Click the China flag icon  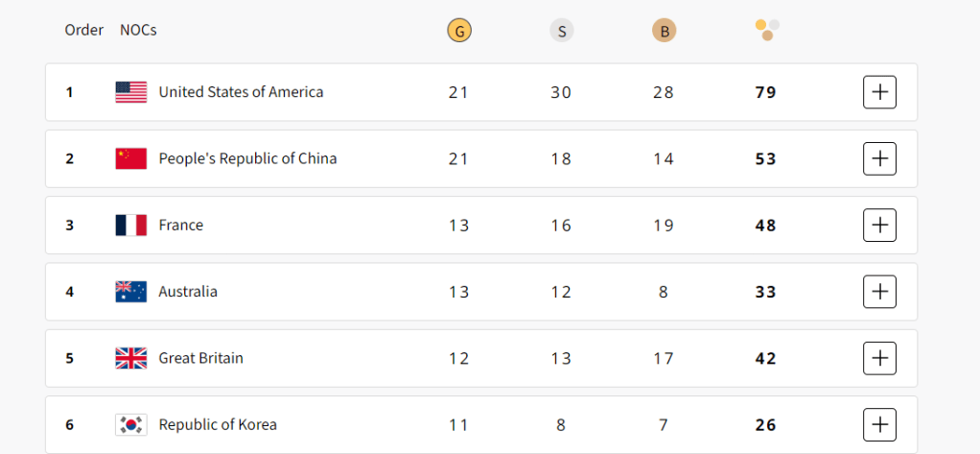tap(130, 158)
